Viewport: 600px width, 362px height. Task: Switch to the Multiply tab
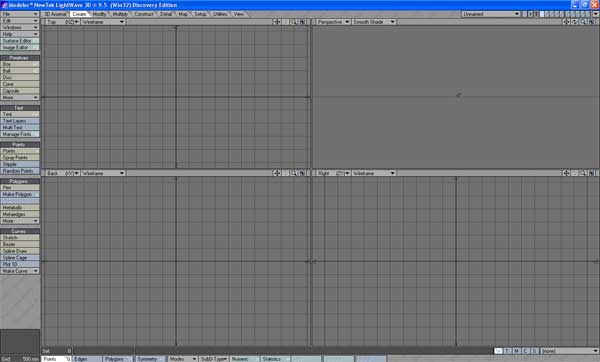click(x=120, y=14)
